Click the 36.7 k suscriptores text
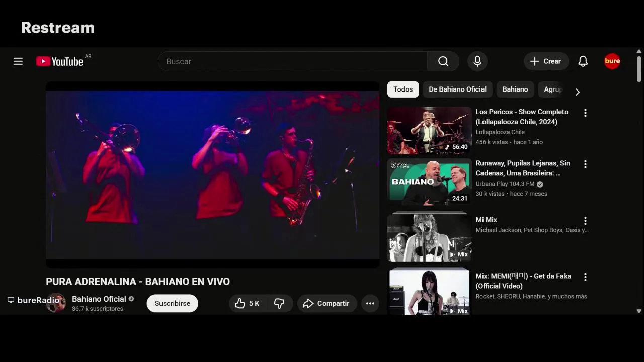Viewport: 644px width, 362px height. click(x=98, y=309)
